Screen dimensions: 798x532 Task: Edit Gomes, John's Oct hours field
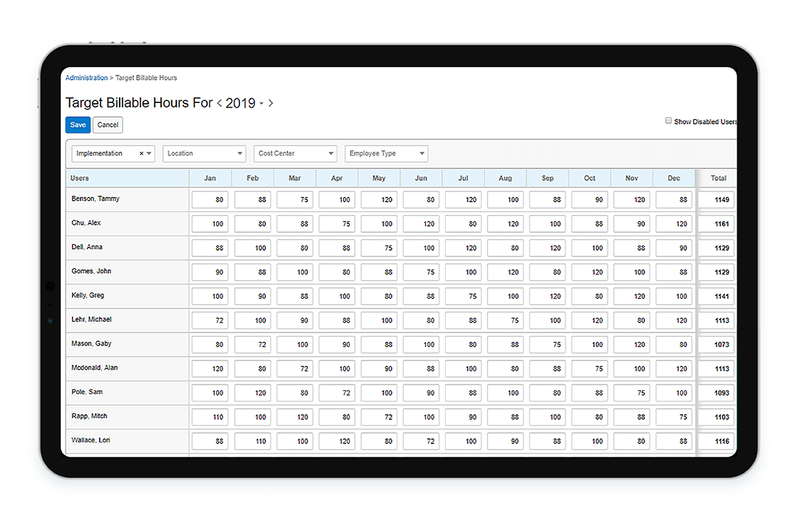click(589, 272)
